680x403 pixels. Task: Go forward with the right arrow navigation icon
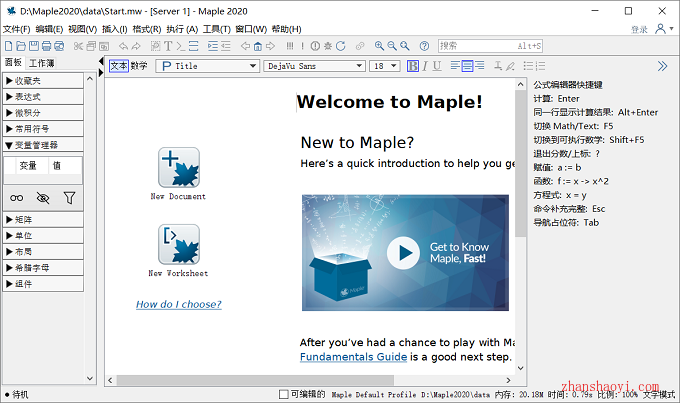[271, 46]
